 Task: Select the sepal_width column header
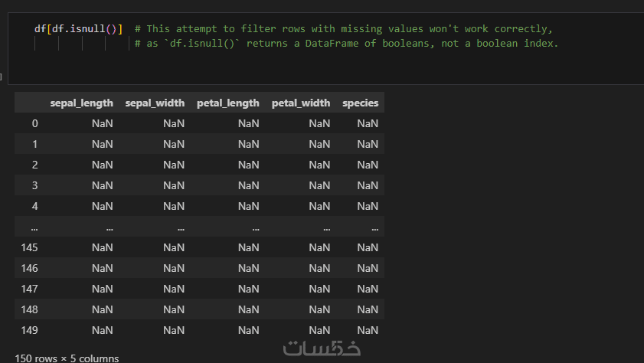[x=155, y=103]
